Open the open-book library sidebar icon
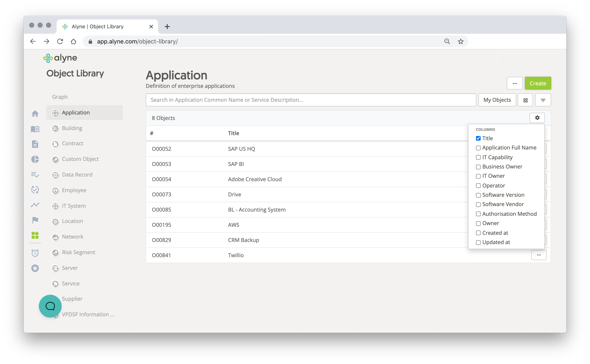Screen dimensions: 590x364 point(35,129)
